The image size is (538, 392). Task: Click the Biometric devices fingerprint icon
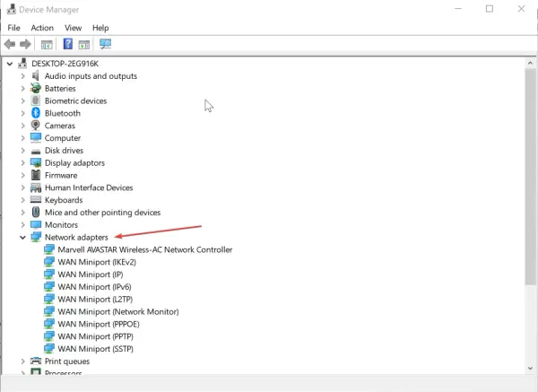(36, 100)
